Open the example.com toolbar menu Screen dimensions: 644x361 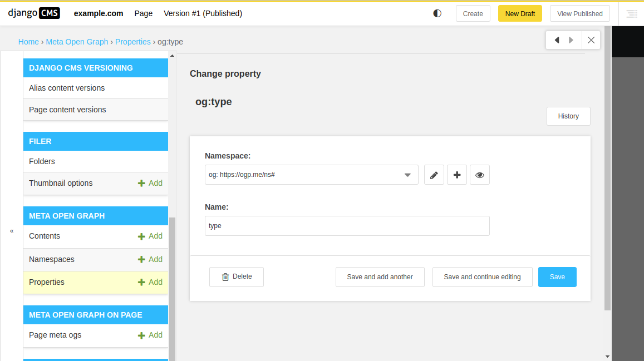99,13
